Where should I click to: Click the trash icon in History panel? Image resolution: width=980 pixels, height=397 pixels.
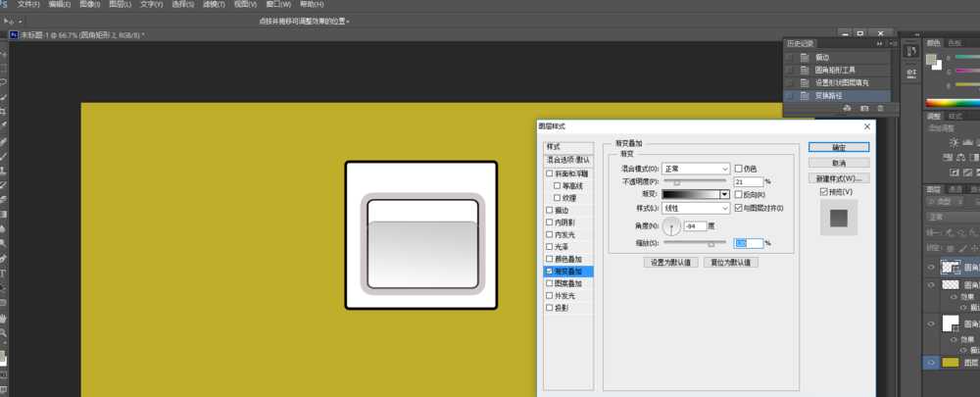click(881, 108)
